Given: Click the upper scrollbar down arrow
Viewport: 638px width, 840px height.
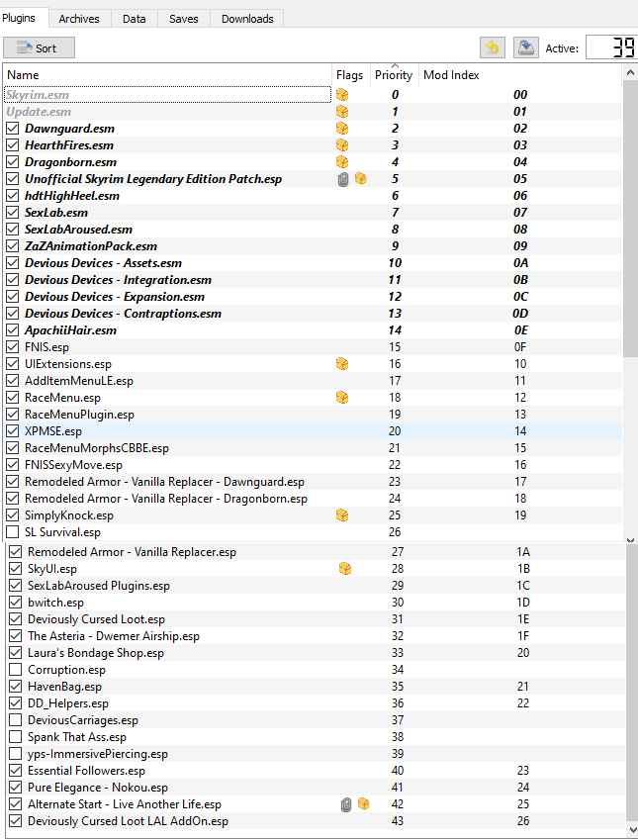Looking at the screenshot, I should point(630,539).
